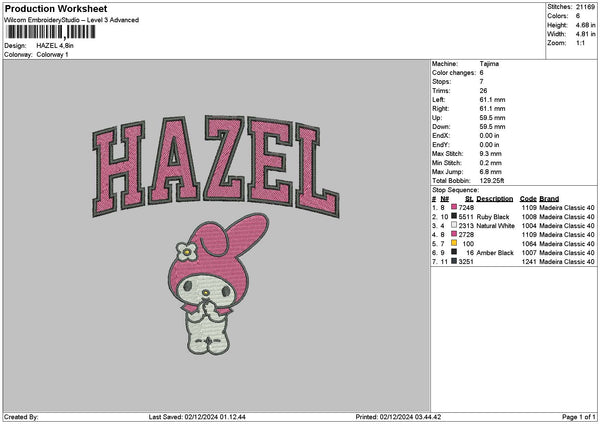Click the HAZEL embroidered lettering preview
Image resolution: width=600 pixels, height=424 pixels.
(215, 166)
